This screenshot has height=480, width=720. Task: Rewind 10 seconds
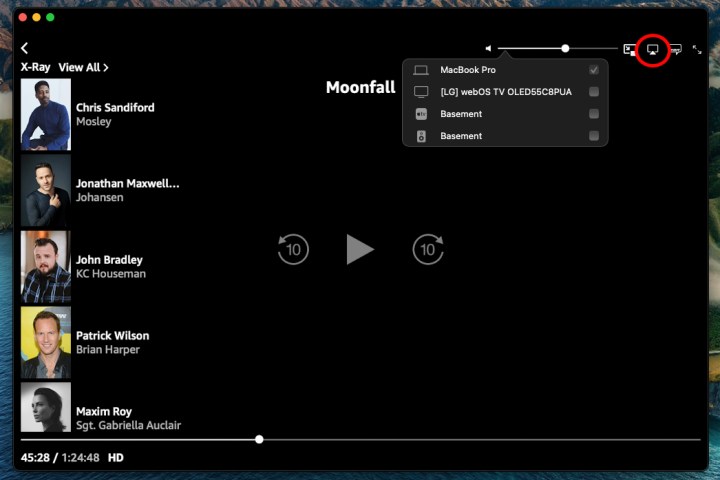click(293, 249)
